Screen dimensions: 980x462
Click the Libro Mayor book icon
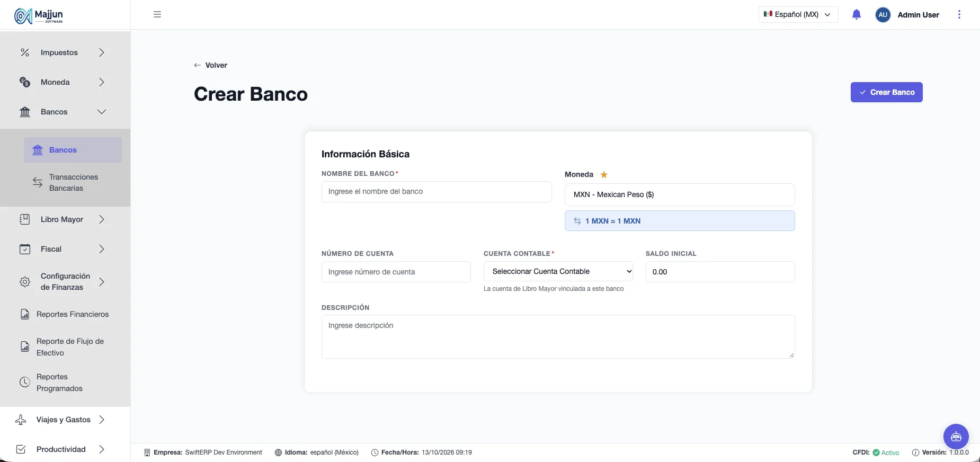25,219
